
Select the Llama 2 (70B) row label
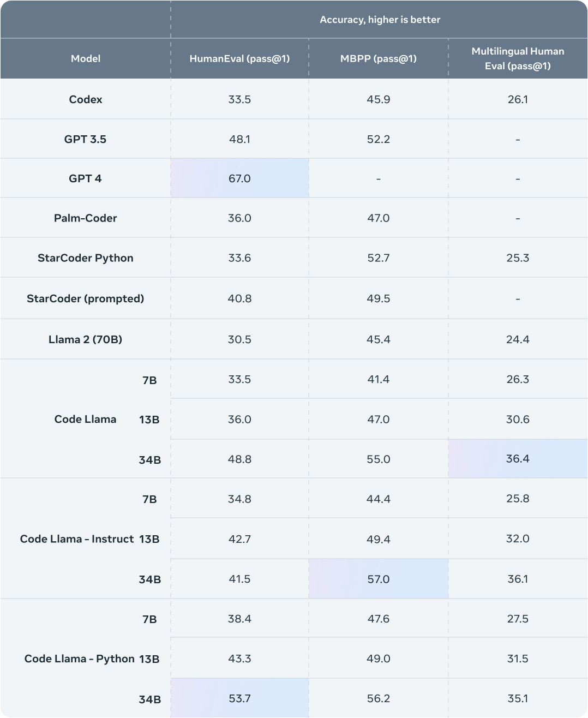[86, 339]
